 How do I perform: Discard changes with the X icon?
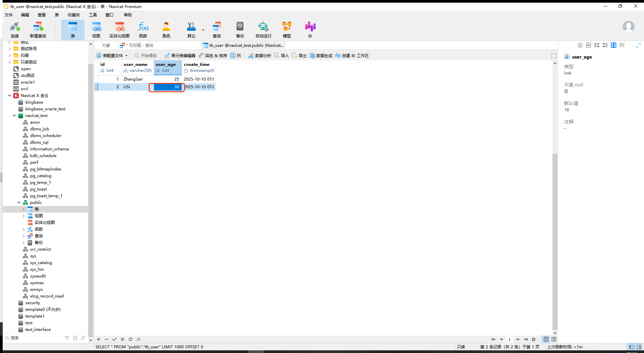pyautogui.click(x=123, y=339)
